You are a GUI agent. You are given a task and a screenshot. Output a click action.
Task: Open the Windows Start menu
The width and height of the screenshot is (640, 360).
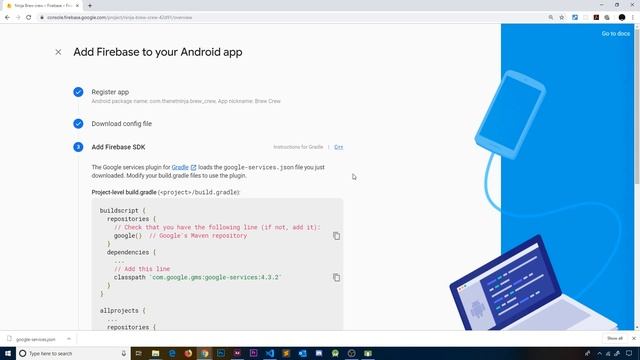[x=8, y=353]
